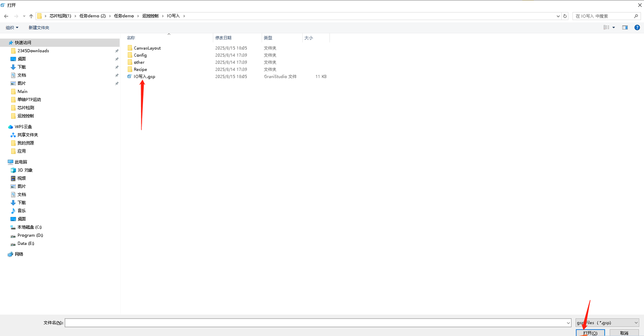This screenshot has height=336, width=644.
Task: Show the preview pane
Action: click(625, 28)
